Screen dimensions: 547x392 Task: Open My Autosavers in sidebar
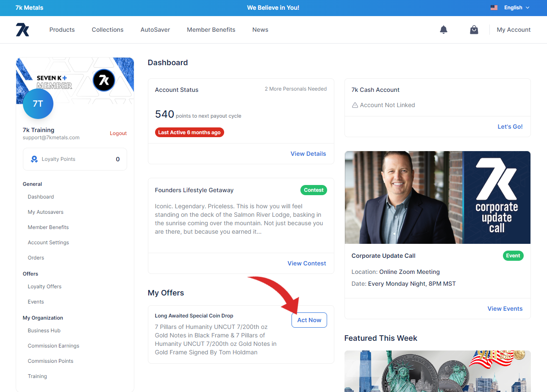(45, 212)
